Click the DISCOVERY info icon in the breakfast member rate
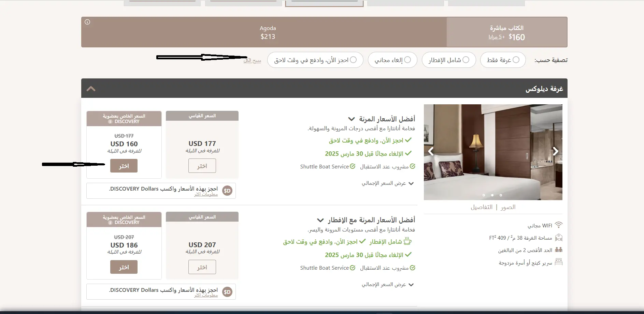Screen dimensions: 644x314 tap(110, 223)
